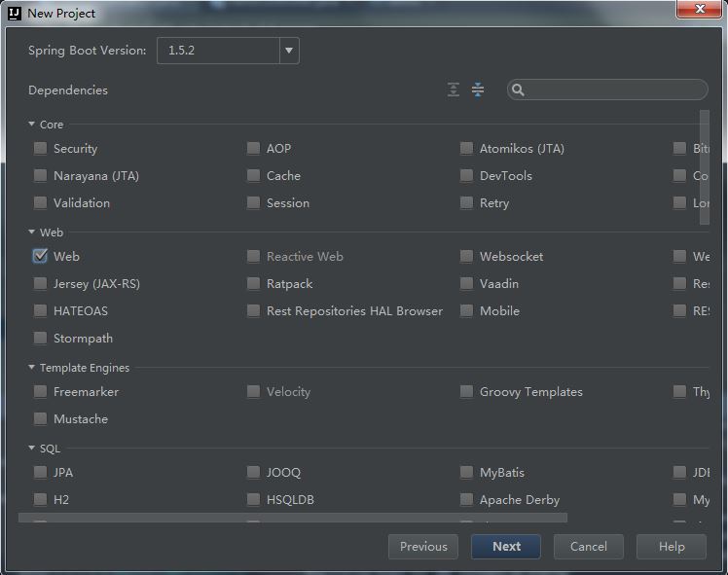
Task: Check the HSQLDB dependency
Action: 253,499
